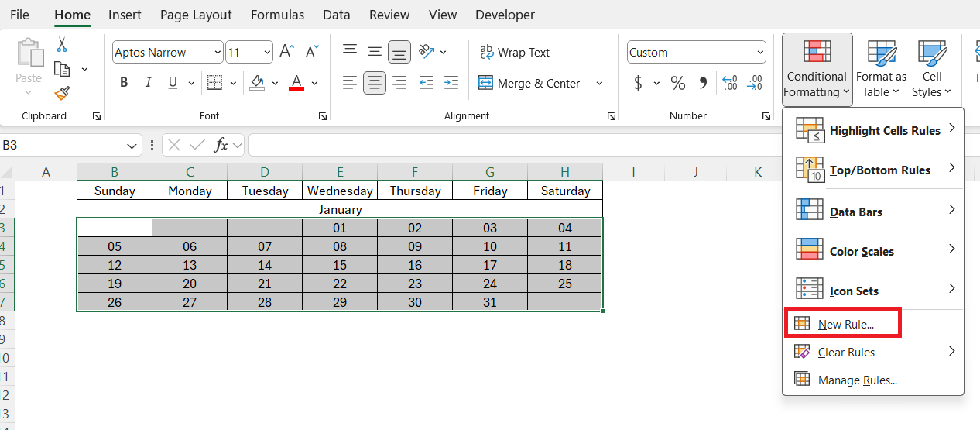Open the font size dropdown

pyautogui.click(x=267, y=53)
